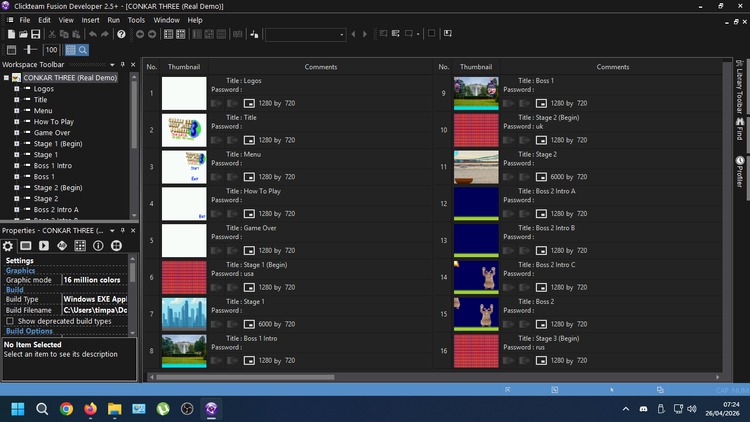This screenshot has width=750, height=422.
Task: Open the Help question mark icon
Action: [121, 34]
